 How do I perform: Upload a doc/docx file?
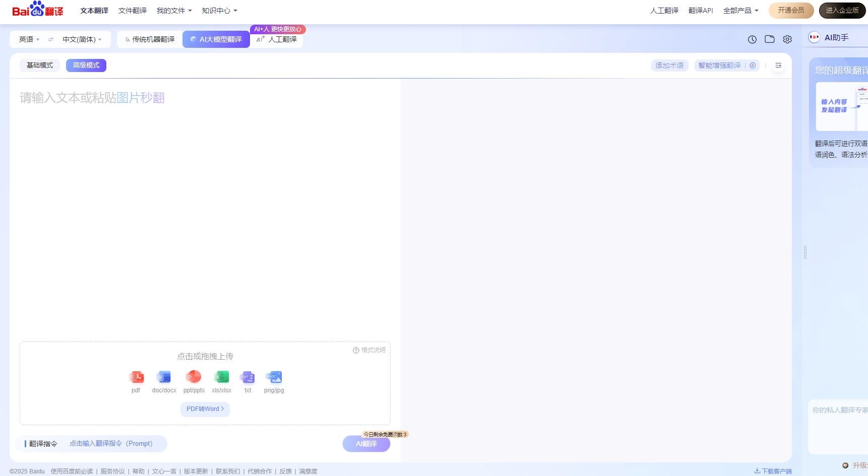point(164,382)
